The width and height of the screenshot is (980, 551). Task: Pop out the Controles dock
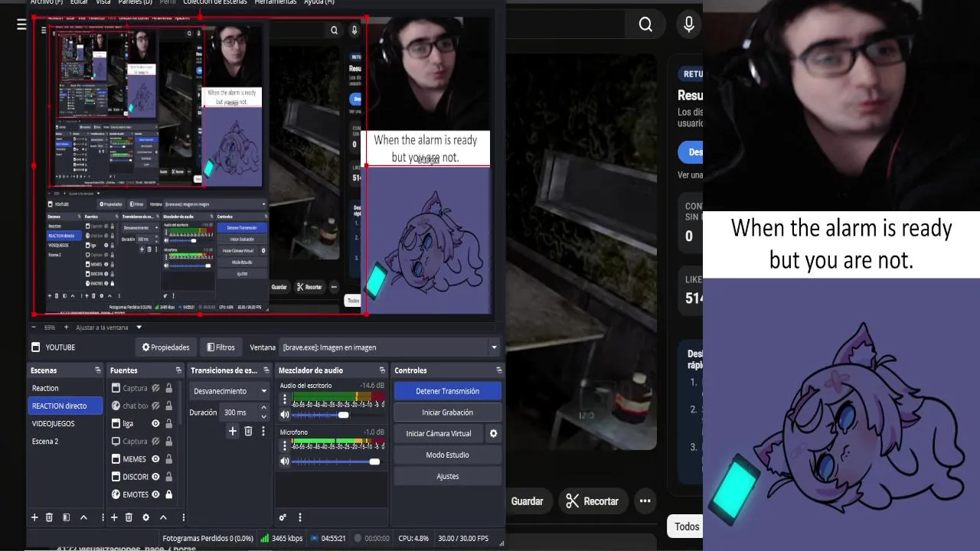point(498,370)
